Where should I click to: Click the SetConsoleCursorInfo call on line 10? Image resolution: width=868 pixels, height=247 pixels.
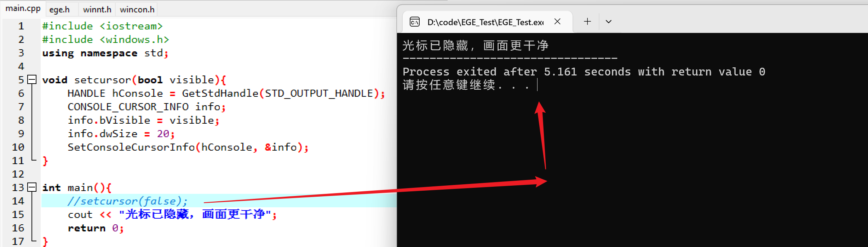click(188, 147)
